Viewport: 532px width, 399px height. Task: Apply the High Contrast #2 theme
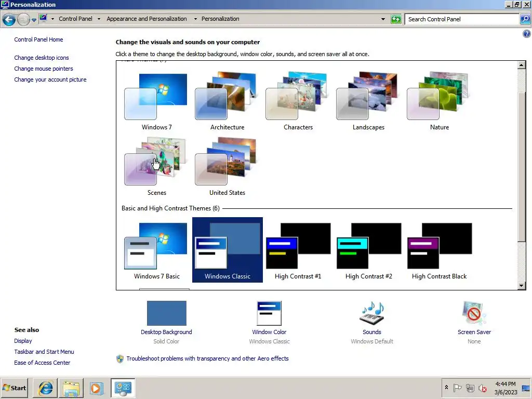click(x=368, y=250)
